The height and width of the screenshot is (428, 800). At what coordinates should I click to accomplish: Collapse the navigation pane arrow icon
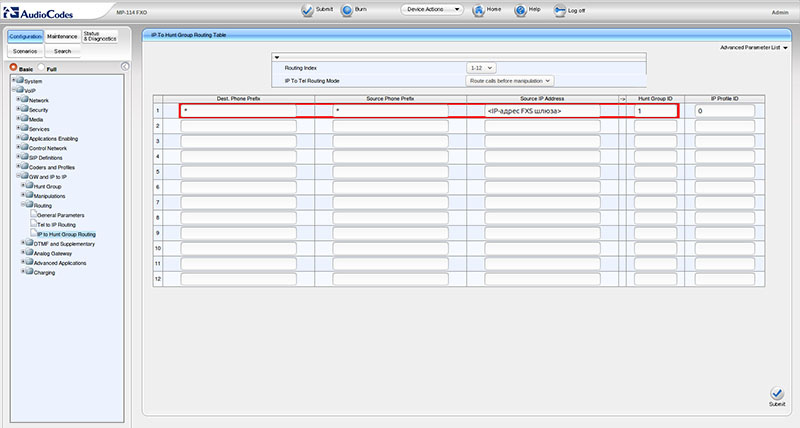tap(125, 66)
